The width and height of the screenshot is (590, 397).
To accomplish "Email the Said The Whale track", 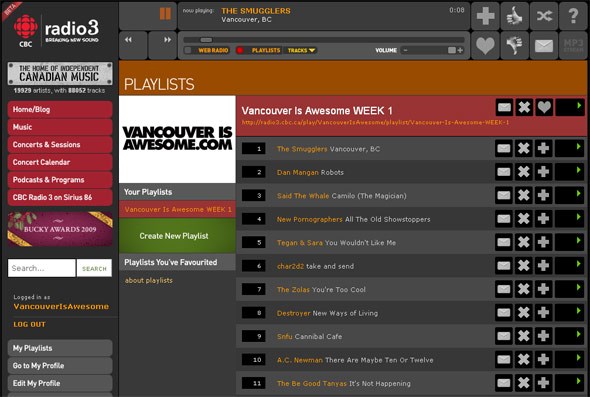I will tap(504, 195).
